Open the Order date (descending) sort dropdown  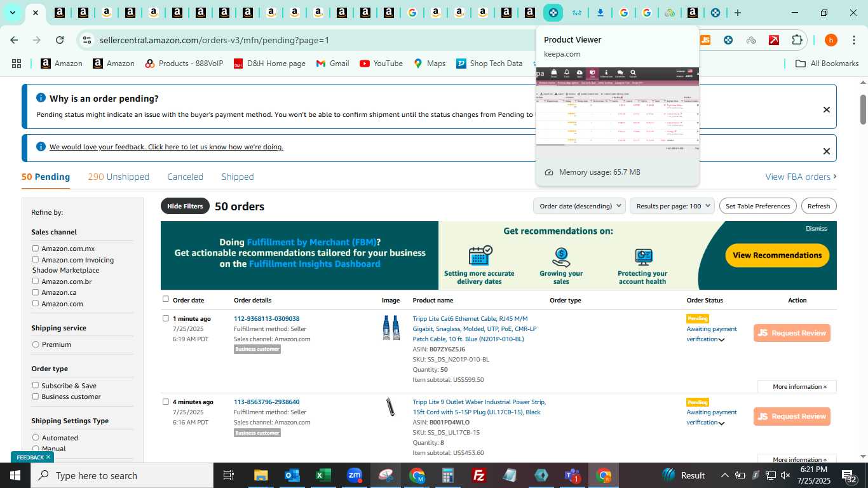tap(580, 206)
